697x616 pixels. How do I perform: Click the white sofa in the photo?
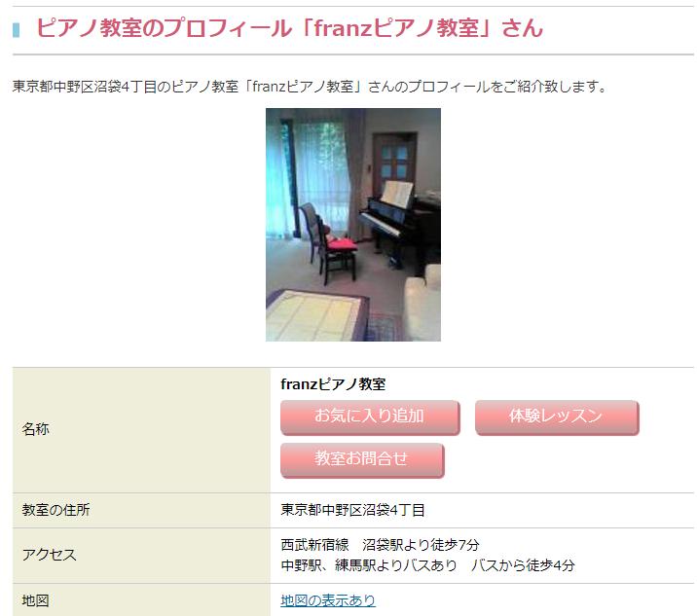tap(422, 303)
